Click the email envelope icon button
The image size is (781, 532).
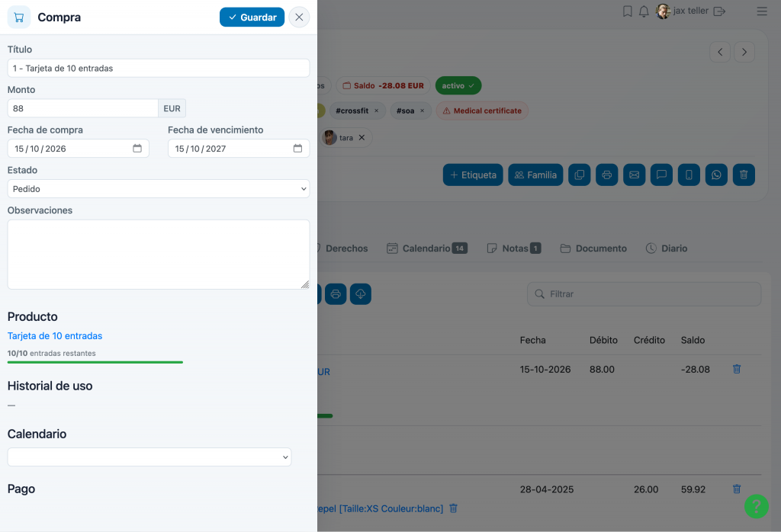coord(634,175)
